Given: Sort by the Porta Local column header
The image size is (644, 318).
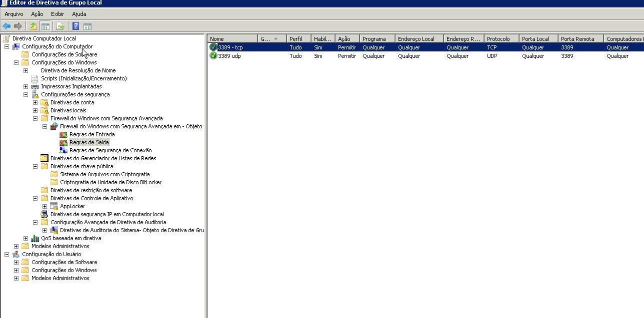Looking at the screenshot, I should click(539, 38).
